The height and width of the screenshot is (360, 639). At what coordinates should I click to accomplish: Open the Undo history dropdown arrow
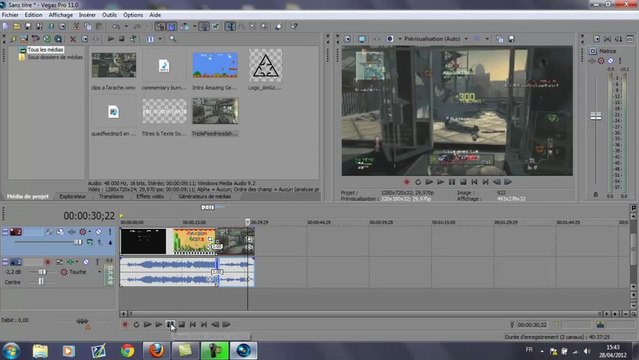pyautogui.click(x=126, y=27)
